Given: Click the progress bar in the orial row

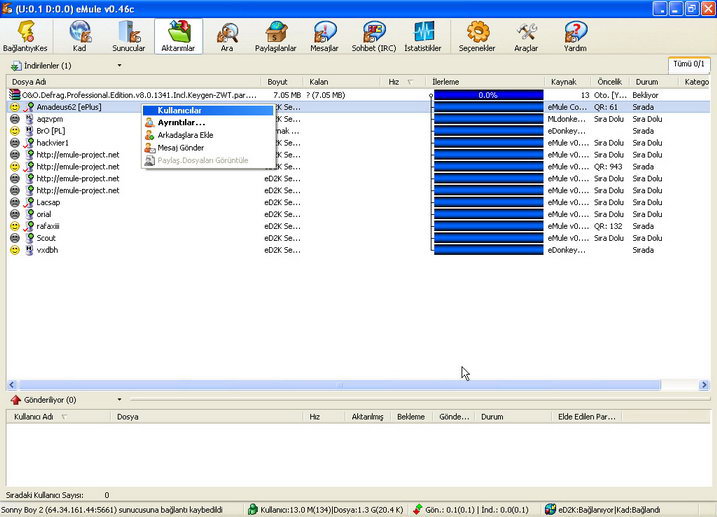Looking at the screenshot, I should [x=488, y=214].
